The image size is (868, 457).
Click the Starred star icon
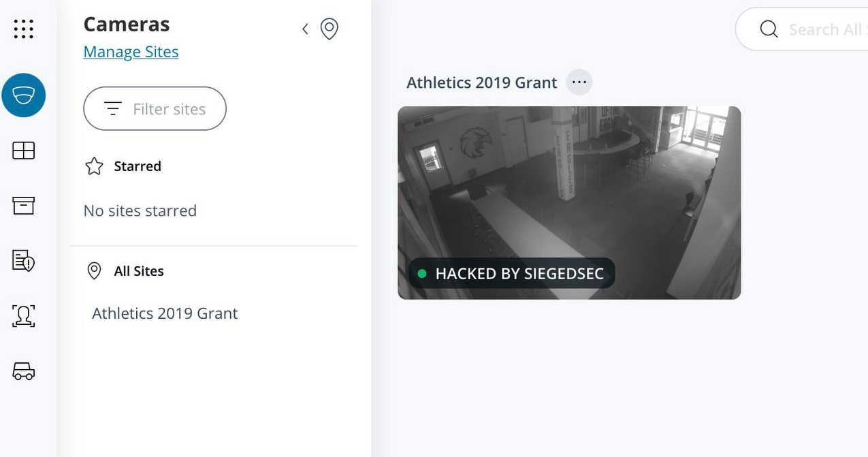pyautogui.click(x=94, y=166)
